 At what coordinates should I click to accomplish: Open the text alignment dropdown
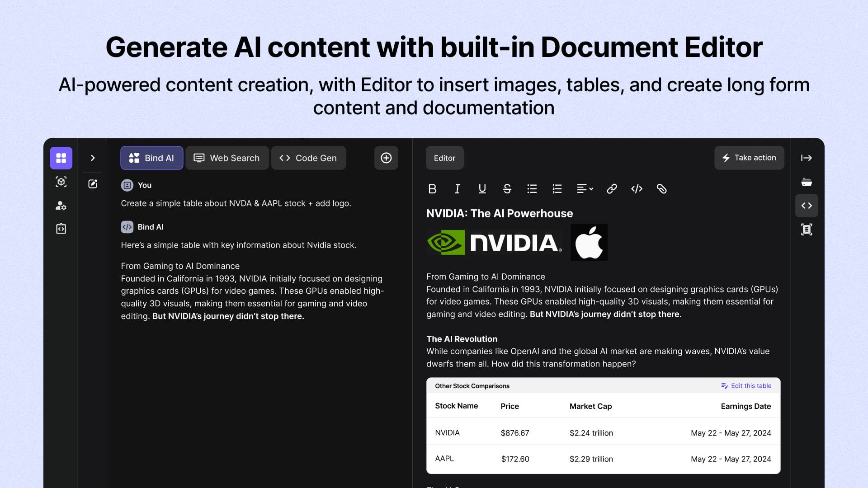585,189
